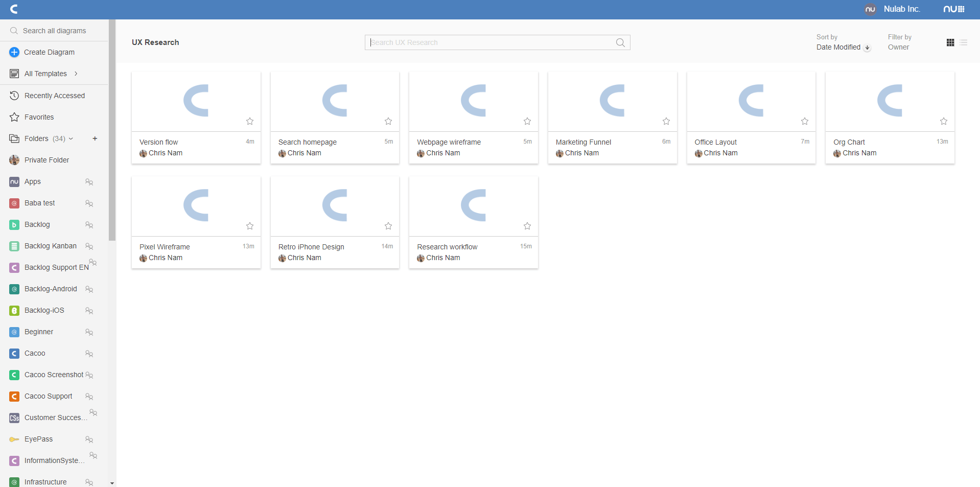Star the Version flow diagram
The height and width of the screenshot is (487, 980).
[x=250, y=121]
